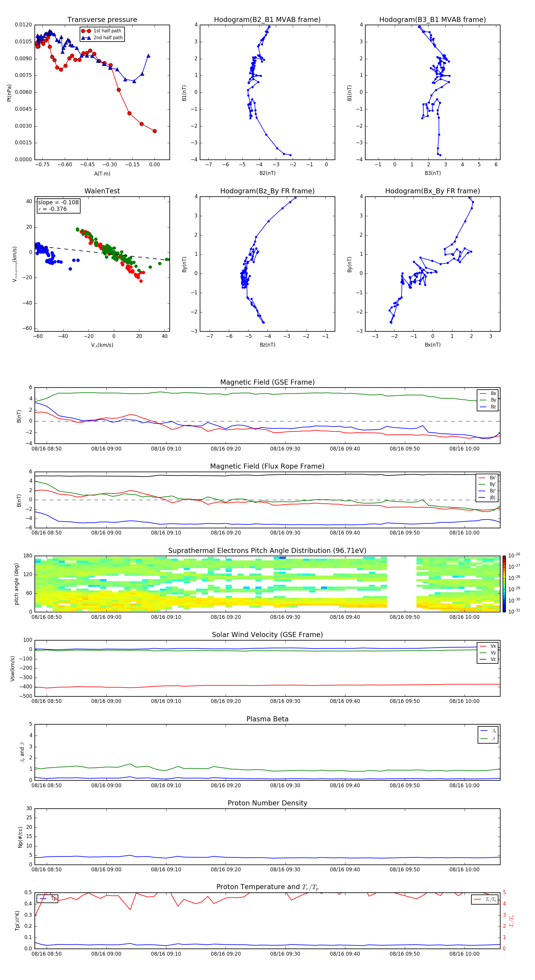535x980 pixels.
Task: Click 'Solar Wind Velocity (GSE Frame)' title
Action: pos(267,635)
